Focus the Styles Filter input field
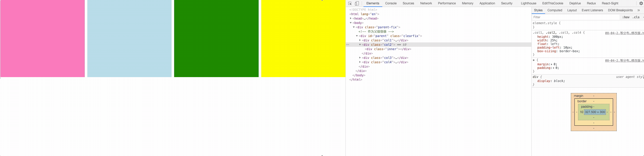Image resolution: width=644 pixels, height=156 pixels. pyautogui.click(x=576, y=17)
